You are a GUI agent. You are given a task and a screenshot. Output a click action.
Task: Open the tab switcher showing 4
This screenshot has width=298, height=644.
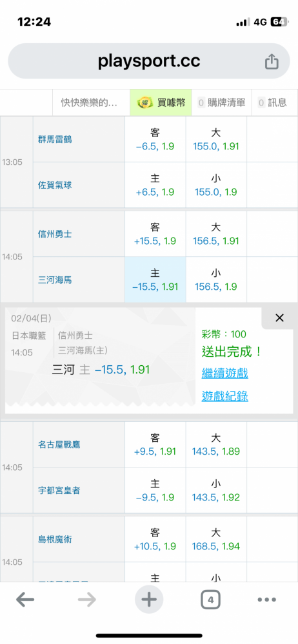[x=211, y=600]
